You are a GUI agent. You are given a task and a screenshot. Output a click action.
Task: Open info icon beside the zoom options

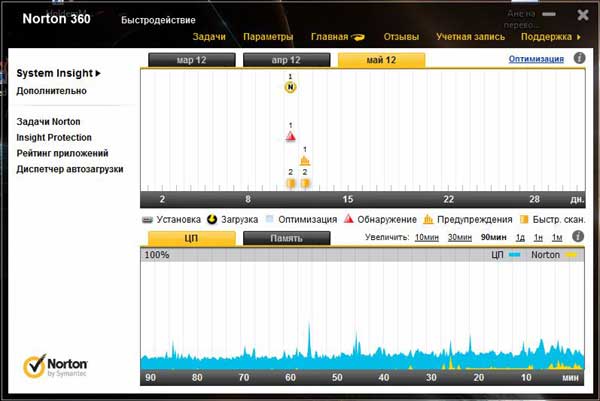[x=578, y=236]
